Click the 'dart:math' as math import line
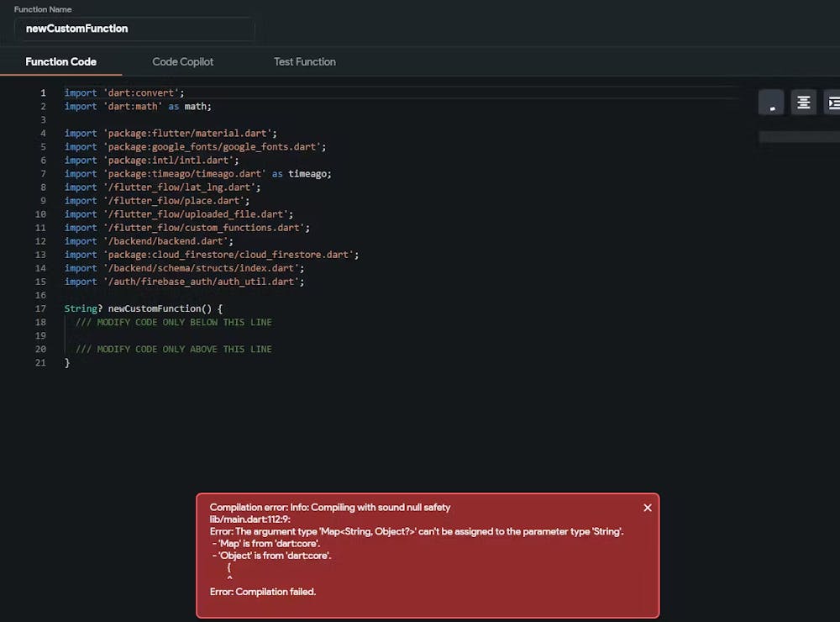The height and width of the screenshot is (622, 840). [x=138, y=106]
